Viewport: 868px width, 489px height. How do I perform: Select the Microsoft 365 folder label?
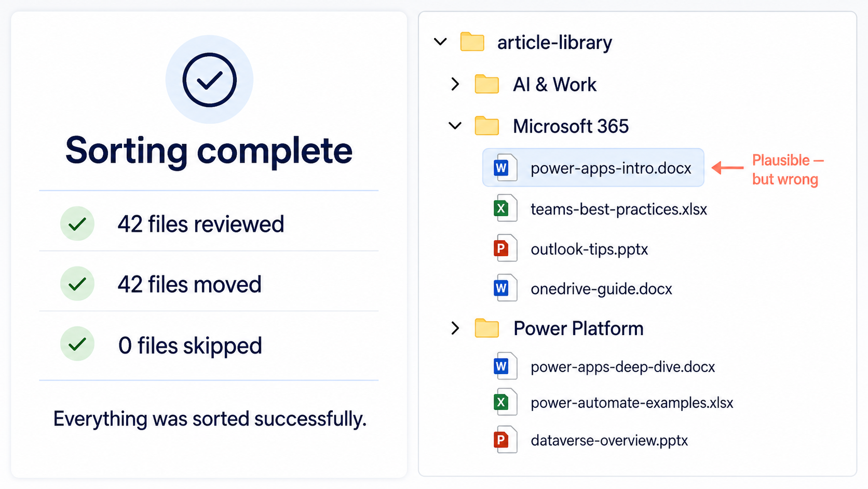571,126
